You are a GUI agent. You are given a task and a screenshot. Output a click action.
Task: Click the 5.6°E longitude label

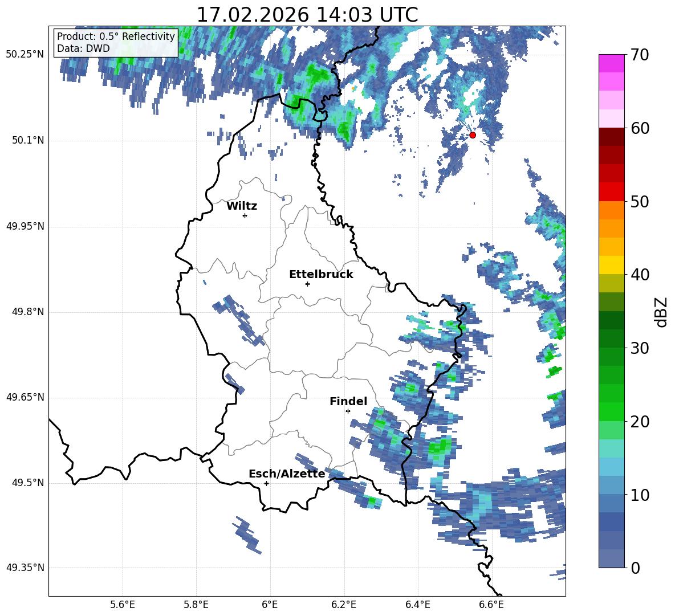(x=123, y=605)
